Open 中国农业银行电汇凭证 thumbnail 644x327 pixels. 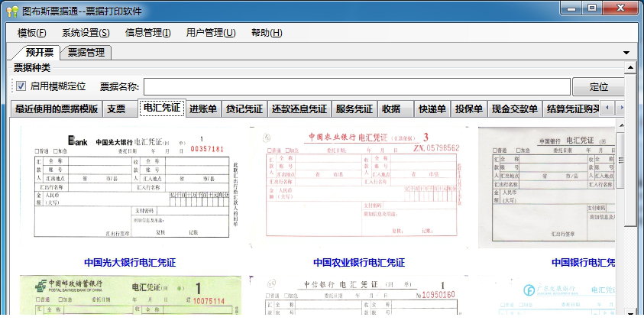click(358, 187)
